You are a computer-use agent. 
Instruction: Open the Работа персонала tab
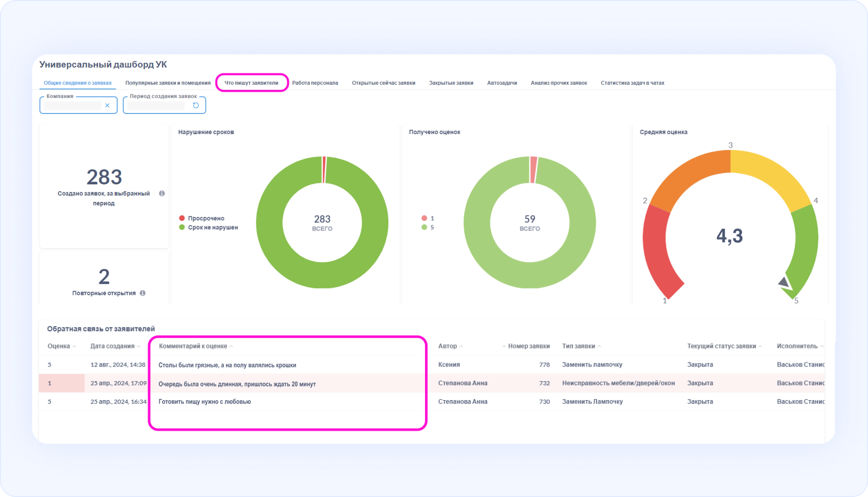click(315, 83)
